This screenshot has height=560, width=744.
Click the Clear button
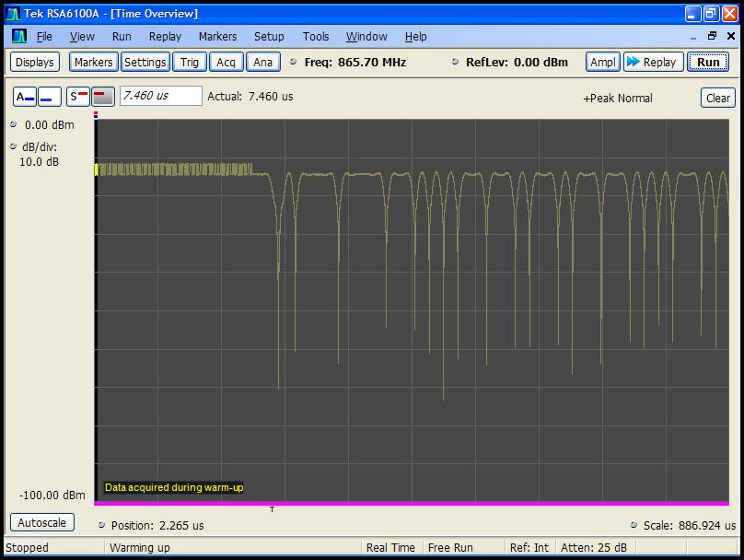point(718,98)
